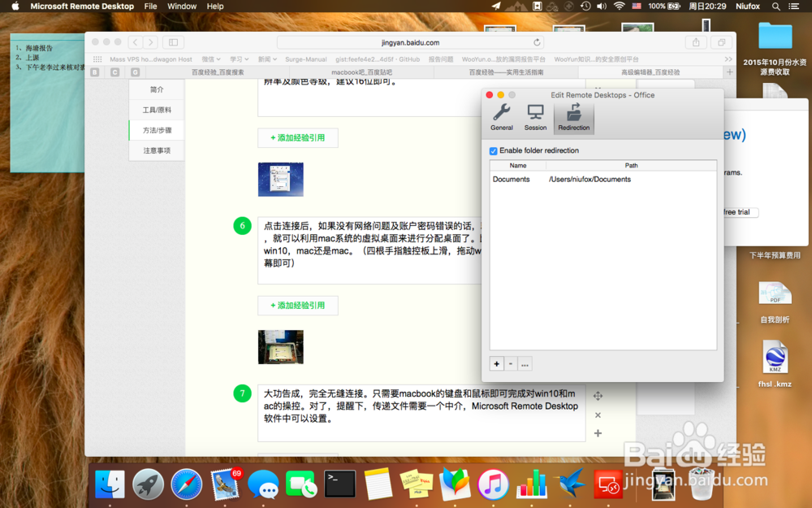The height and width of the screenshot is (508, 812).
Task: Open Spotlight search in menu bar
Action: pos(775,7)
